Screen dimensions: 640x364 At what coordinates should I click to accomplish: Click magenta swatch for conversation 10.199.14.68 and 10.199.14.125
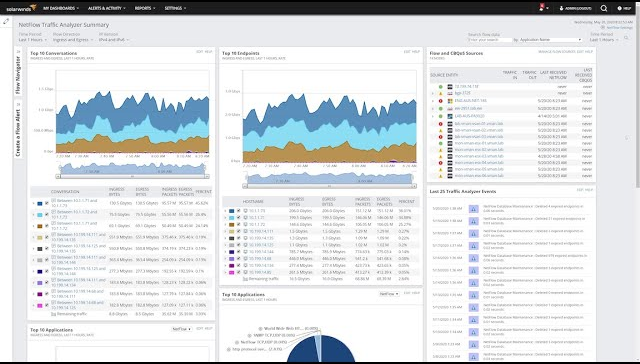click(x=40, y=305)
